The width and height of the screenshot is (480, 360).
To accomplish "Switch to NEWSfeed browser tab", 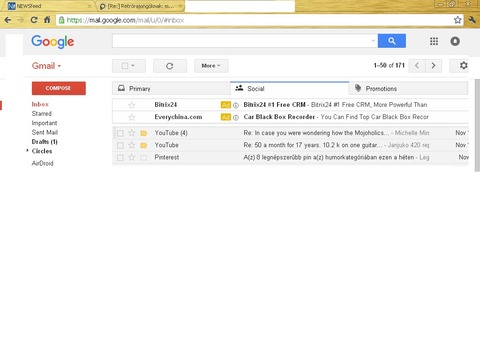I will pyautogui.click(x=50, y=6).
